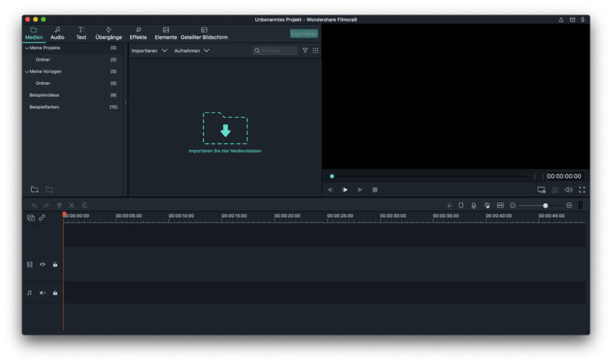Add a marker with the shield icon
Viewport: 612px width, 364px height.
point(461,206)
